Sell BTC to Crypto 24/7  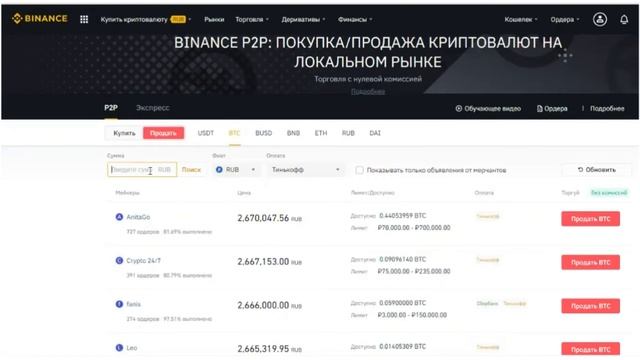(590, 262)
